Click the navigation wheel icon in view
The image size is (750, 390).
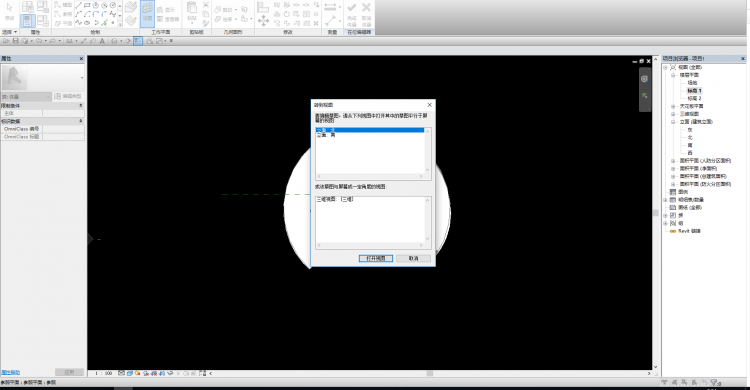pos(644,79)
